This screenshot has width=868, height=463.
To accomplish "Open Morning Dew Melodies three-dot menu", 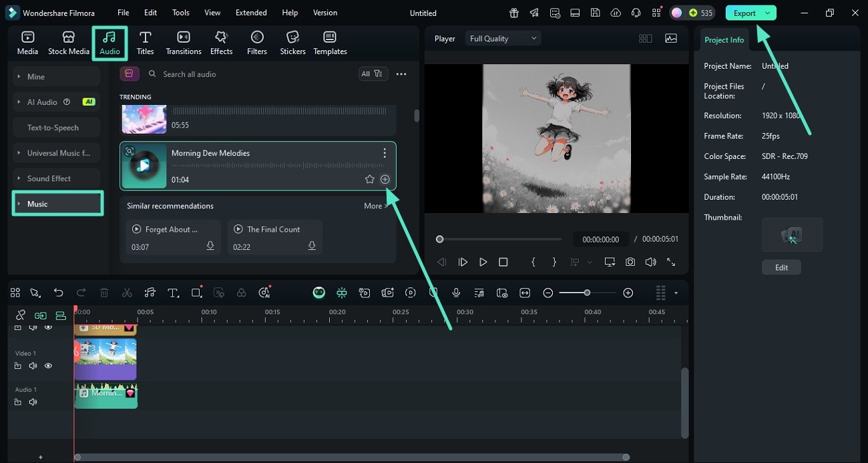I will point(385,153).
